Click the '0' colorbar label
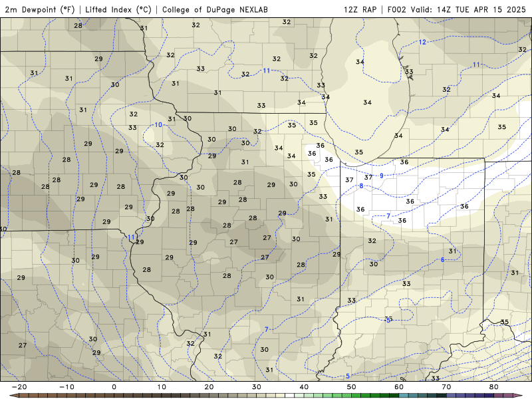This screenshot has height=399, width=532. coord(114,387)
